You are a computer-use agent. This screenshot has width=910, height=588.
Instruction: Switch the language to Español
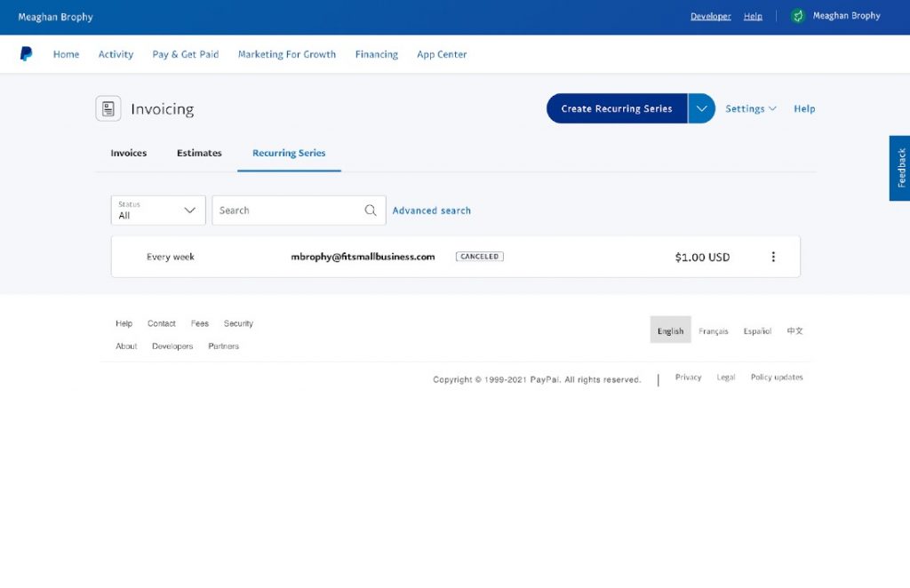pos(756,330)
